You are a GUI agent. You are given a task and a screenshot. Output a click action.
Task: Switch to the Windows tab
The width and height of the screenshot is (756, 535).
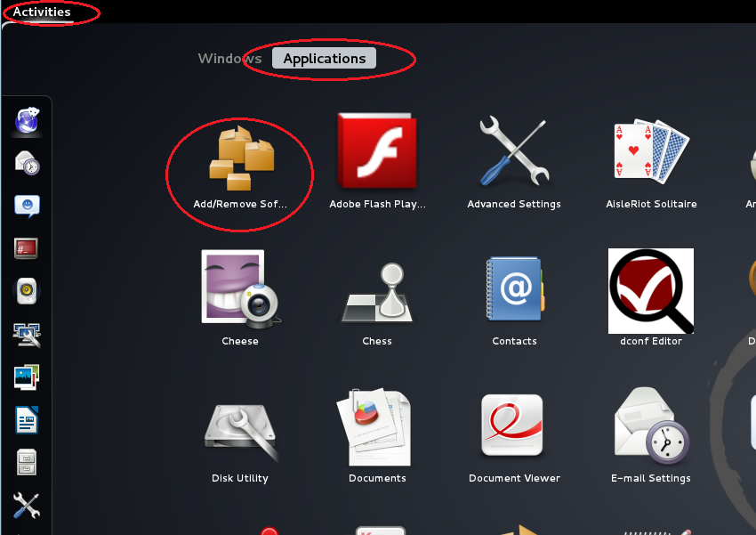tap(229, 59)
